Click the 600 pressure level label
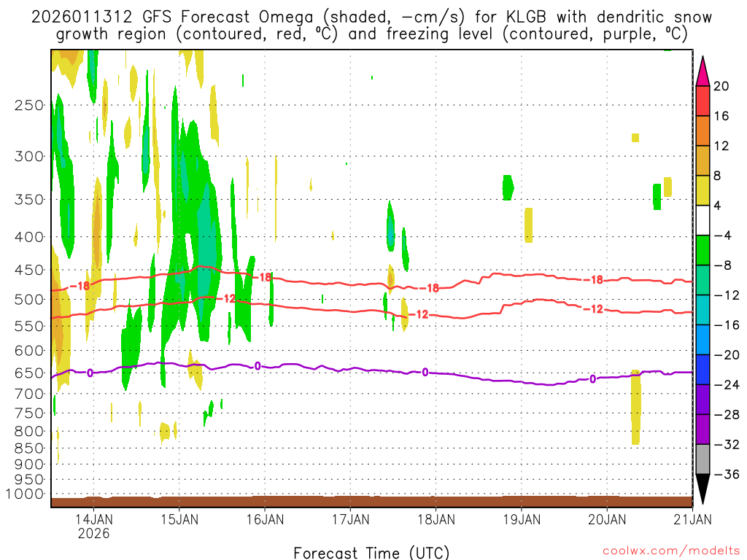This screenshot has width=747, height=560. 29,351
